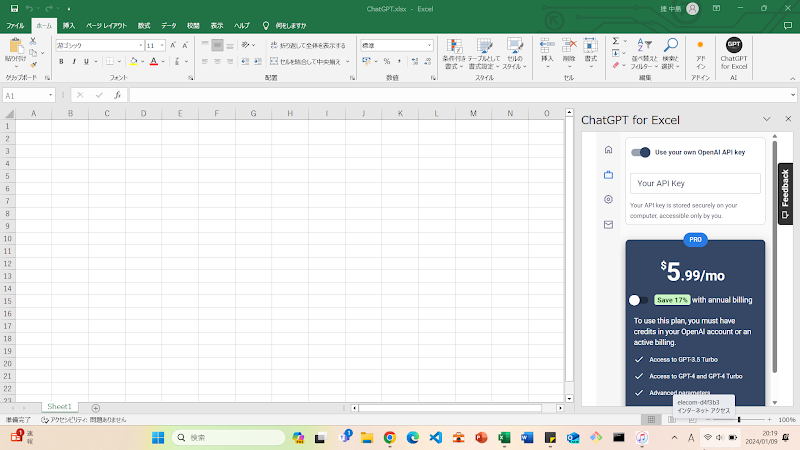The width and height of the screenshot is (800, 450).
Task: Open briefcase plan icon in ChatGPT panel
Action: [x=608, y=174]
